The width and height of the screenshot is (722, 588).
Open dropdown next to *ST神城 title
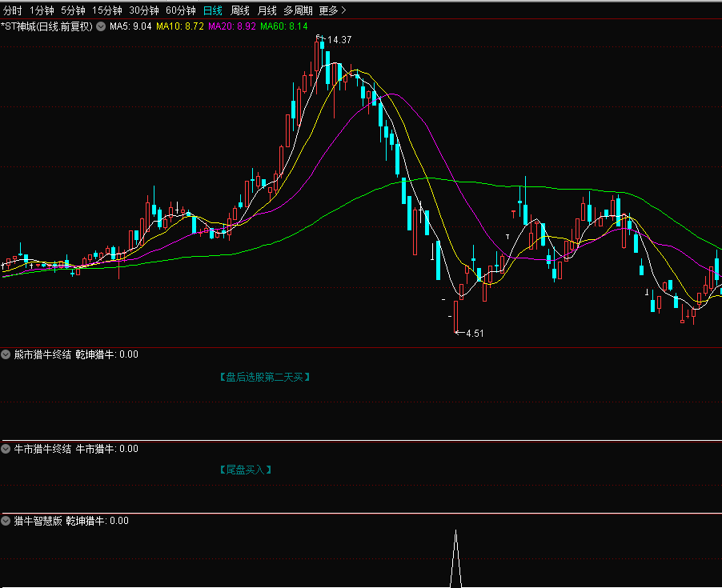click(101, 26)
